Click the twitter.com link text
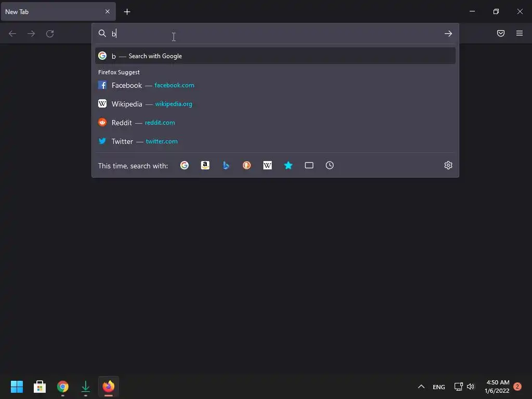 click(x=162, y=141)
